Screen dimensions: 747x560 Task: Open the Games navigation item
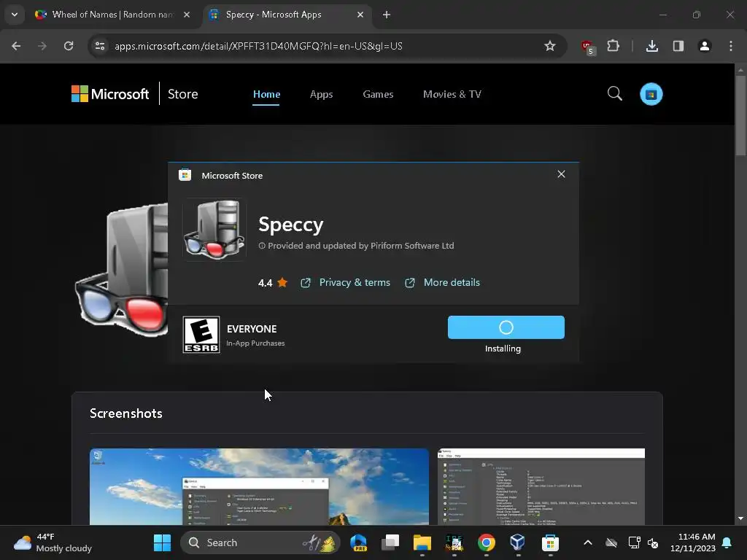click(378, 94)
